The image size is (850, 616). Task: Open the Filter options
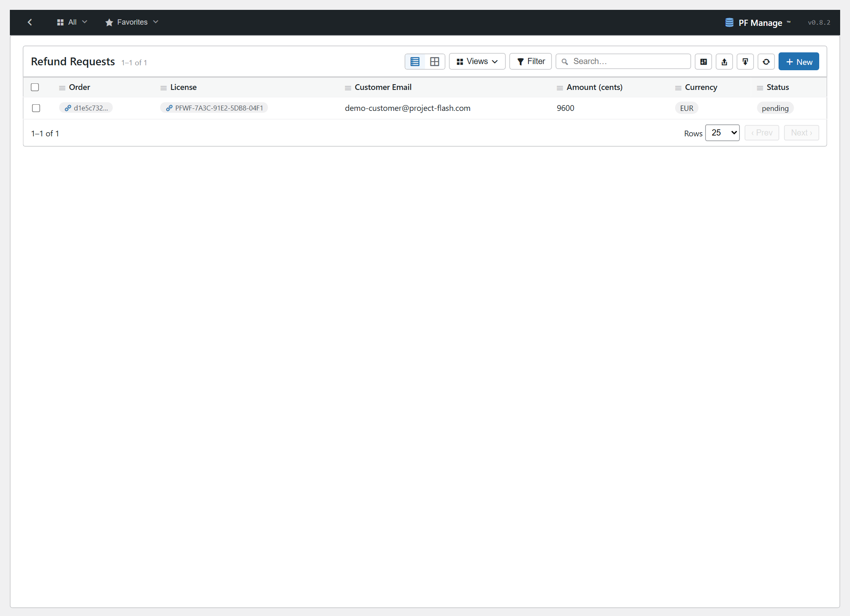click(x=531, y=62)
